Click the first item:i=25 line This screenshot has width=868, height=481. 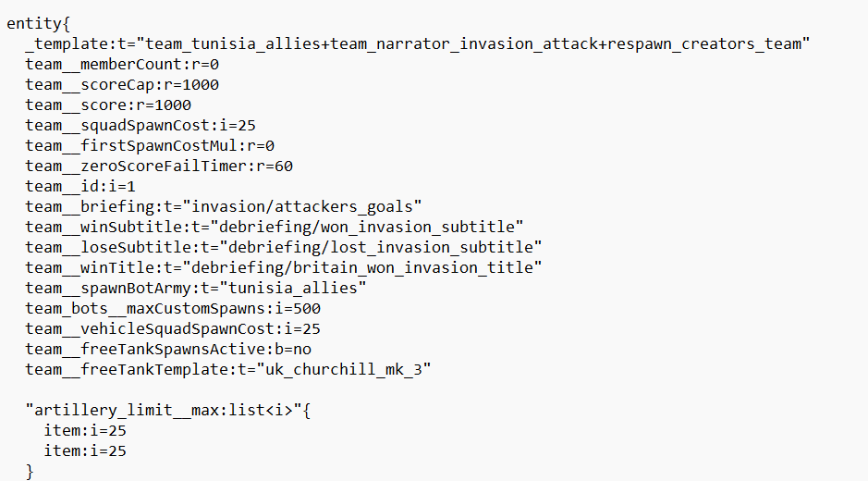[x=85, y=431]
